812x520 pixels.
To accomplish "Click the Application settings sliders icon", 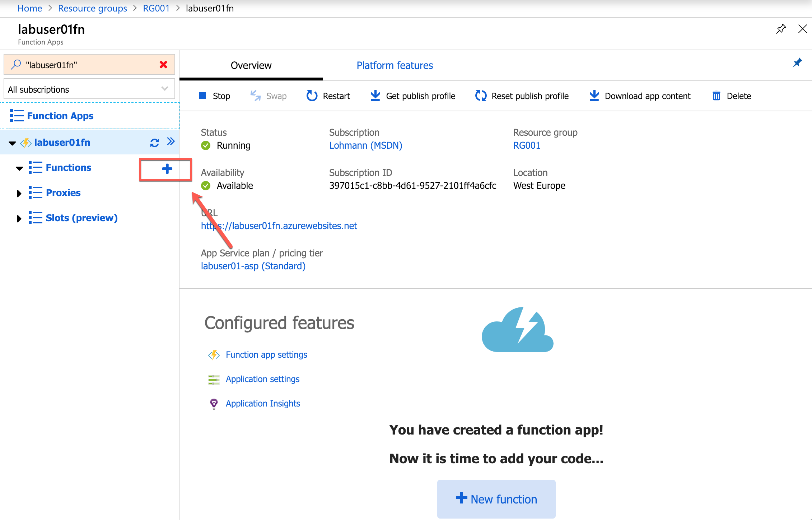I will (x=214, y=379).
